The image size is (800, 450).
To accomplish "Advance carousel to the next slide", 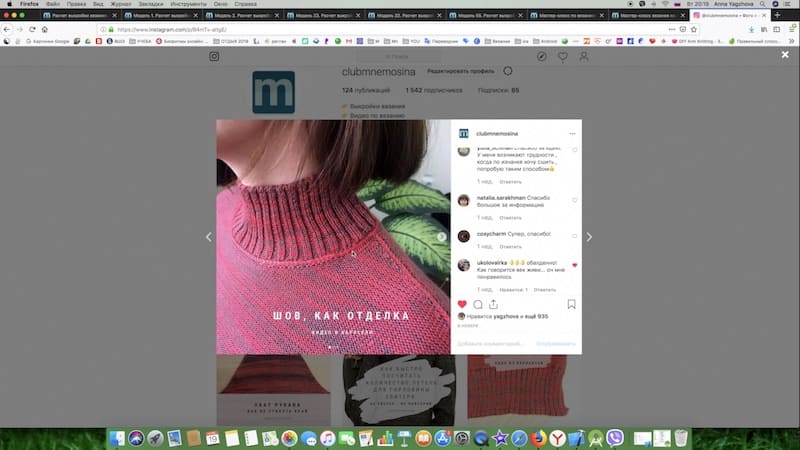I will 441,237.
